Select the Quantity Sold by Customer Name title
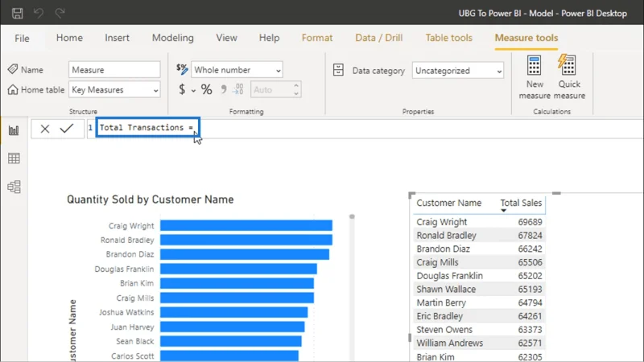Viewport: 644px width, 362px height. [151, 200]
